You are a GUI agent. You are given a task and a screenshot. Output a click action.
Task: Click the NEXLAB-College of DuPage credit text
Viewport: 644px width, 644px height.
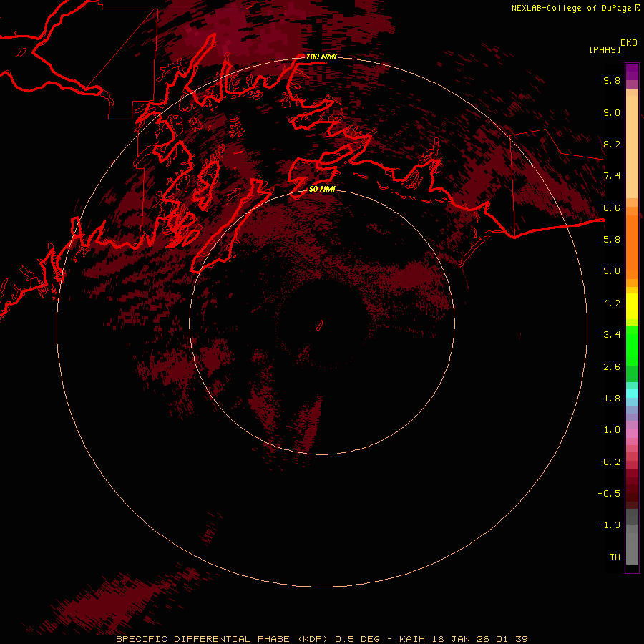[572, 8]
